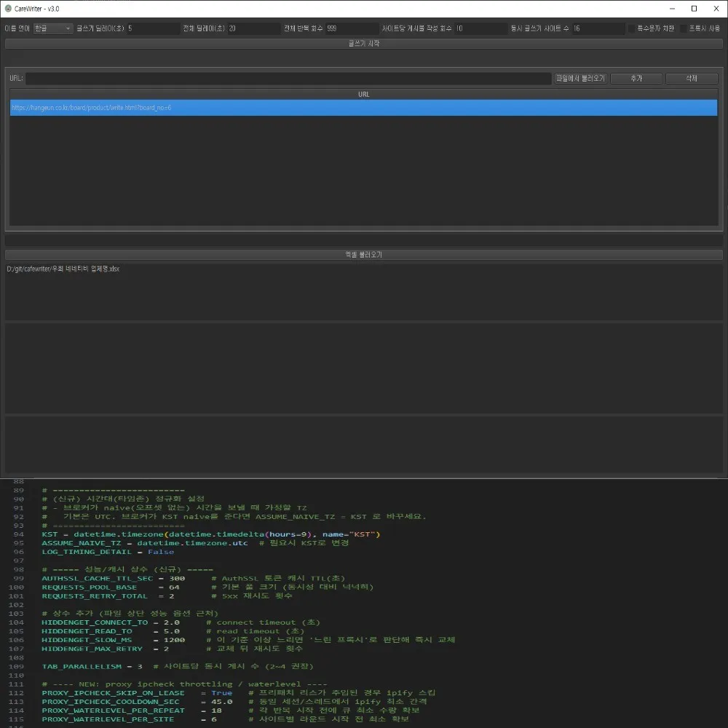Click the URL column header
This screenshot has width=728, height=728.
click(363, 94)
